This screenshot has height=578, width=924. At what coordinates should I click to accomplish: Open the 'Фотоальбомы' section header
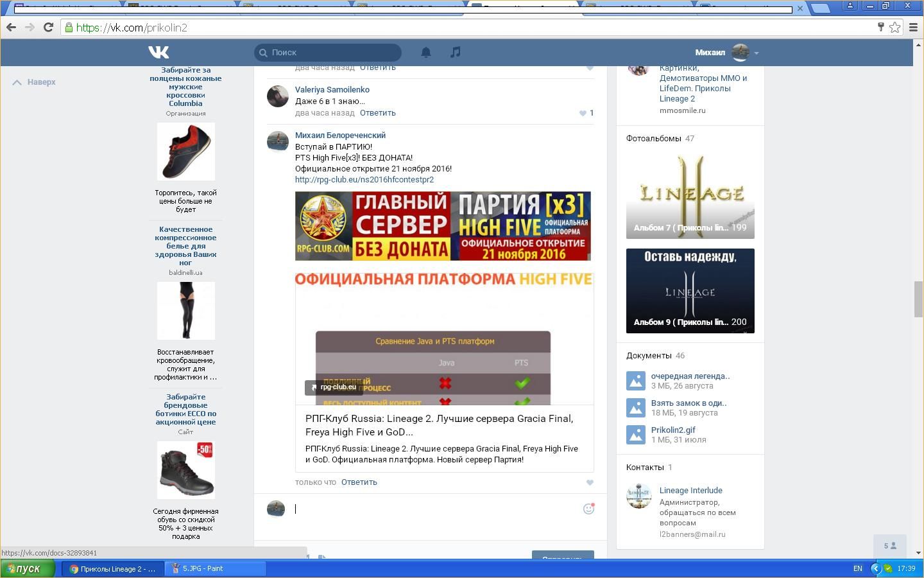click(x=653, y=139)
